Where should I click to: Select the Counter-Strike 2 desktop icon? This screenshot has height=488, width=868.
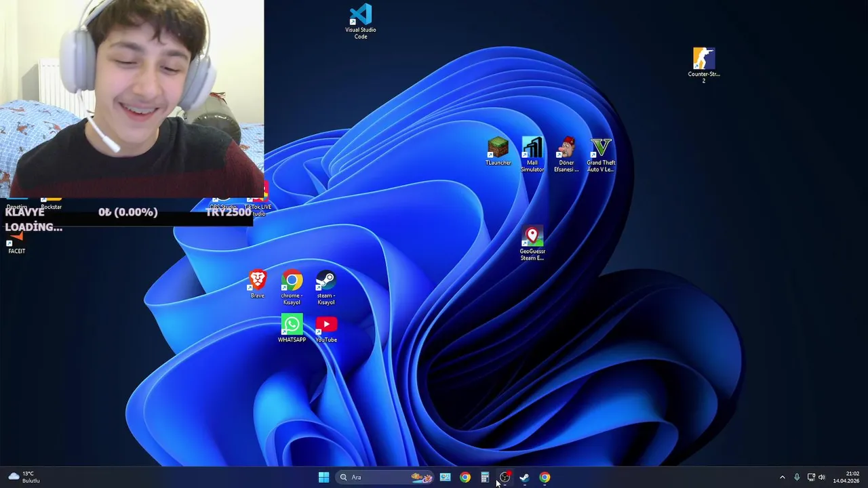click(x=703, y=65)
